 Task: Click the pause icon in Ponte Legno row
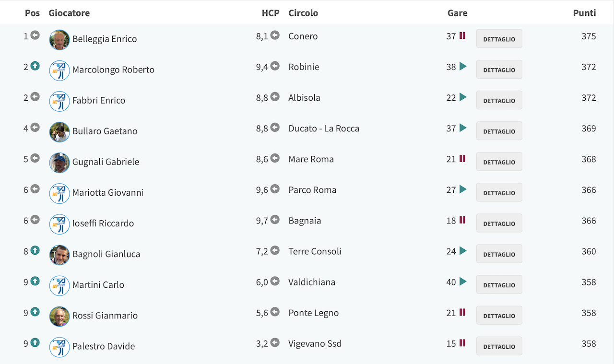pyautogui.click(x=462, y=312)
